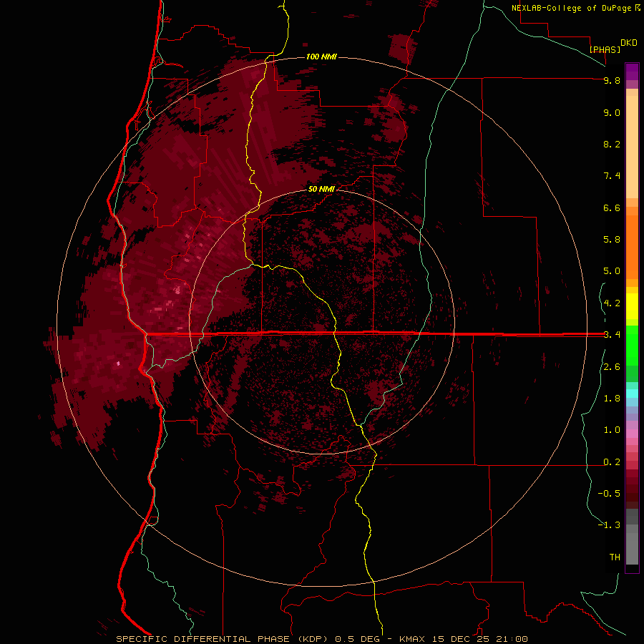Click the DKD label above the color scale
Viewport: 644px width, 644px height.
pyautogui.click(x=629, y=43)
